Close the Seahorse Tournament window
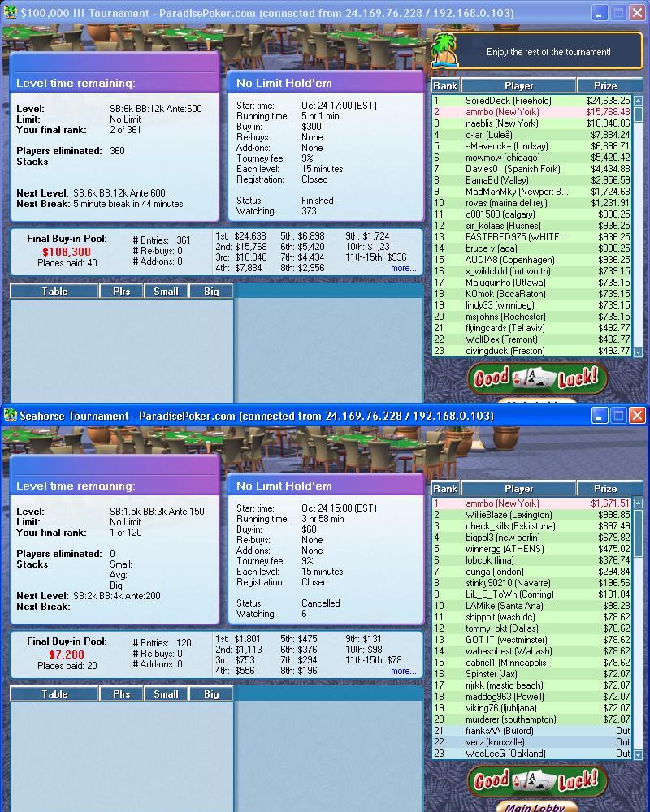This screenshot has width=650, height=812. coord(637,416)
